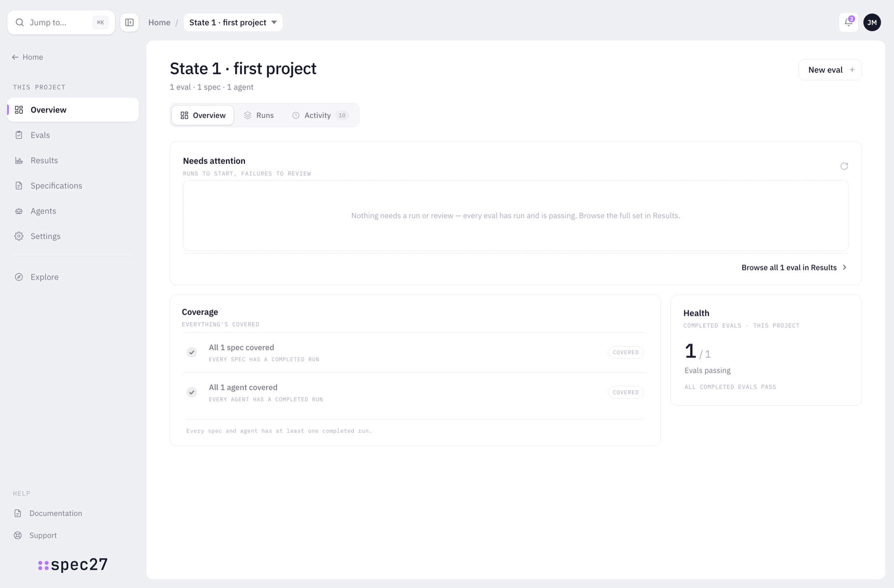Screen dimensions: 894x588
Task: Click the clock icon on Activity tab
Action: [x=296, y=115]
